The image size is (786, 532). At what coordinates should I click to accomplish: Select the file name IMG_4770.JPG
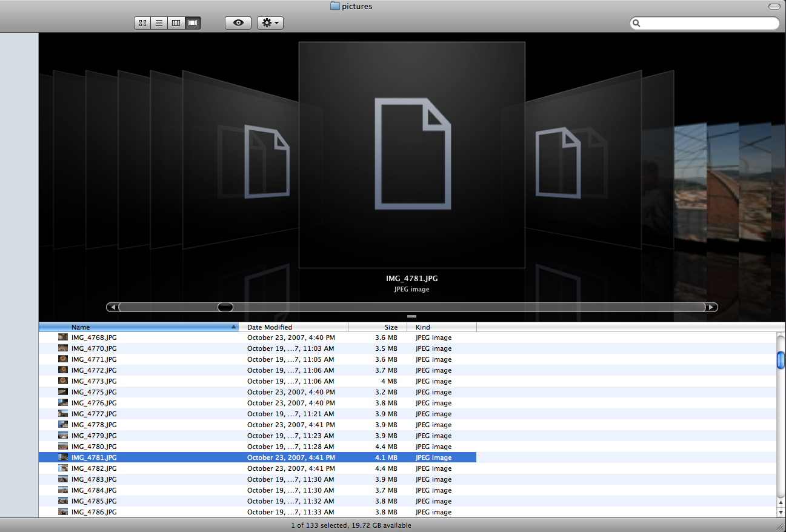pos(94,348)
